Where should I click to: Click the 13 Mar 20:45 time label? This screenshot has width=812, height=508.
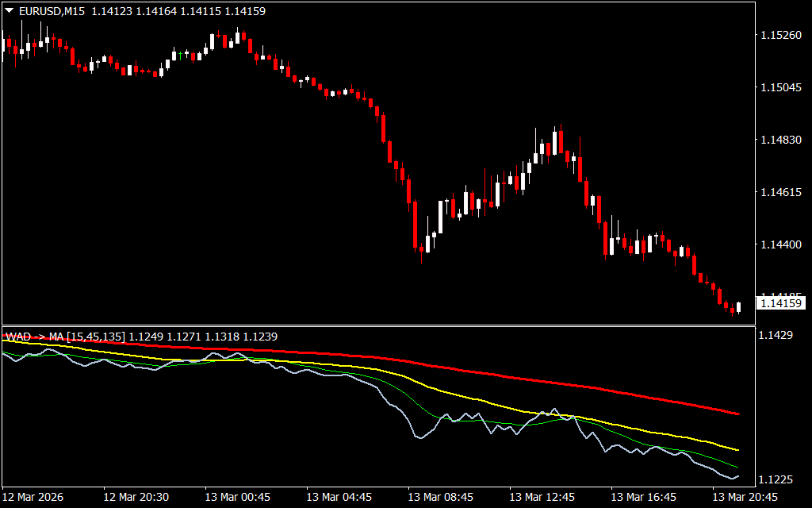click(x=745, y=497)
